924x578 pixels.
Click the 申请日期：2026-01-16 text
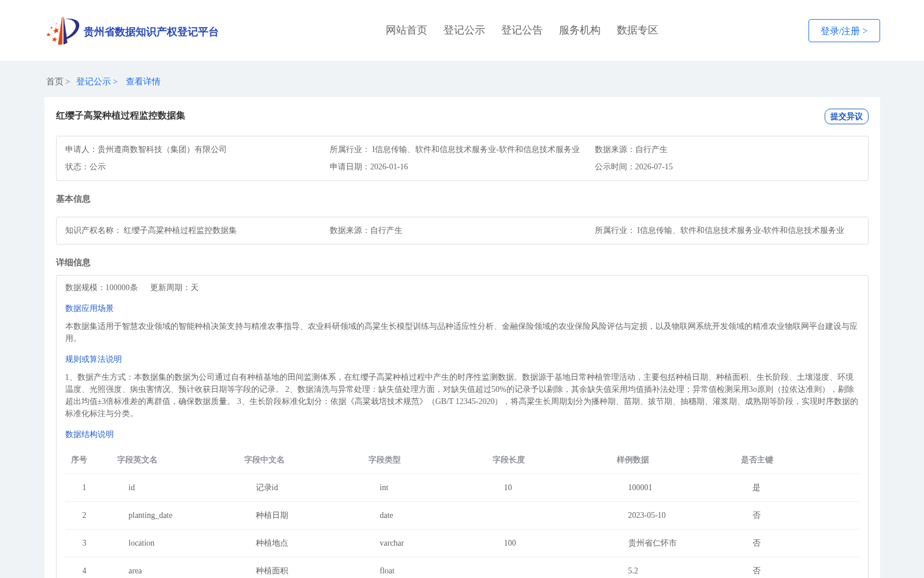pos(368,166)
